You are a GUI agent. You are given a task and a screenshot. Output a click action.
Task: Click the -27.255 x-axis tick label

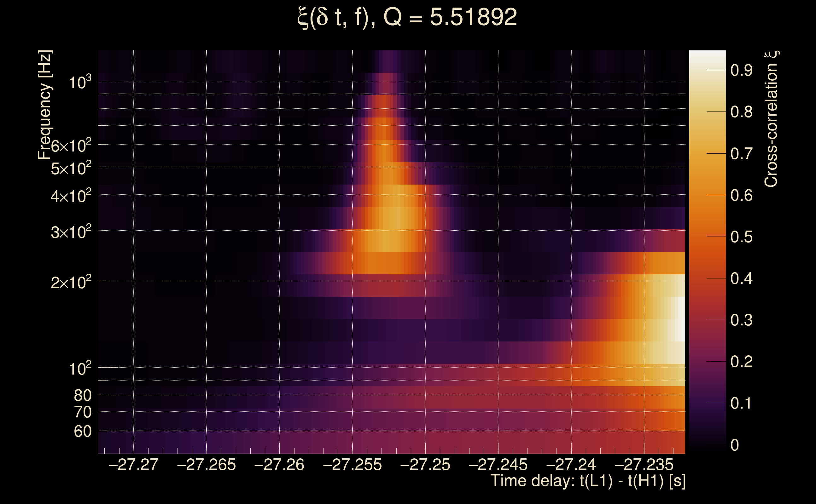coord(352,465)
